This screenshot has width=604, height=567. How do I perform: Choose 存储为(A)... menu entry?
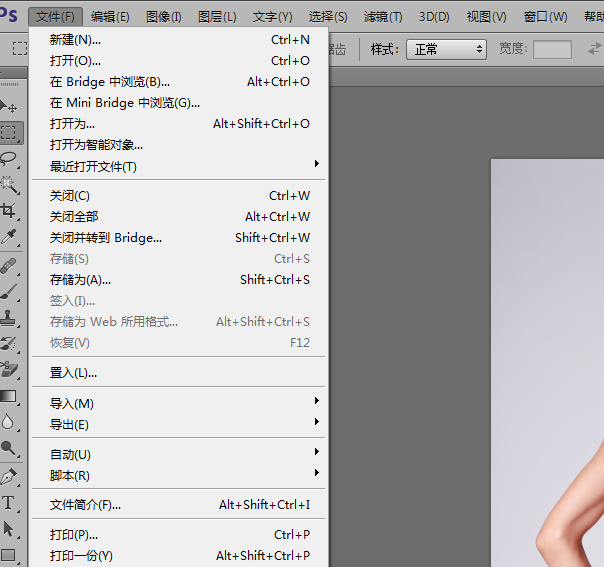tap(179, 280)
